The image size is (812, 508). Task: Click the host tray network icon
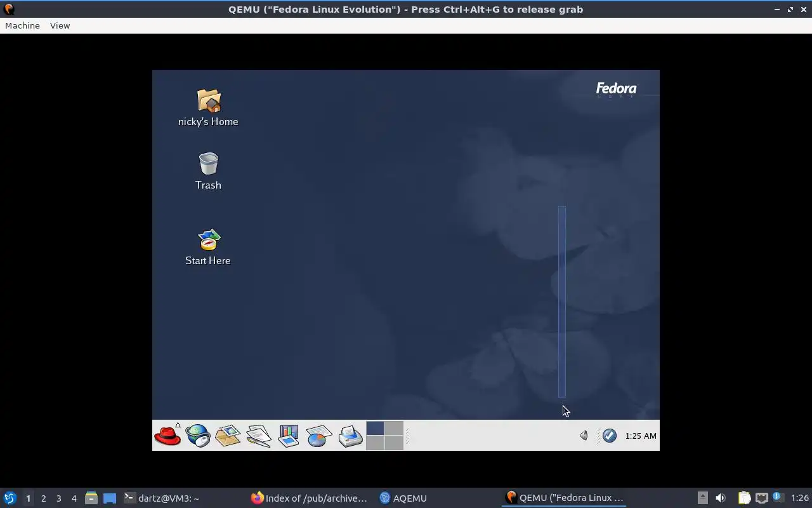click(x=761, y=498)
